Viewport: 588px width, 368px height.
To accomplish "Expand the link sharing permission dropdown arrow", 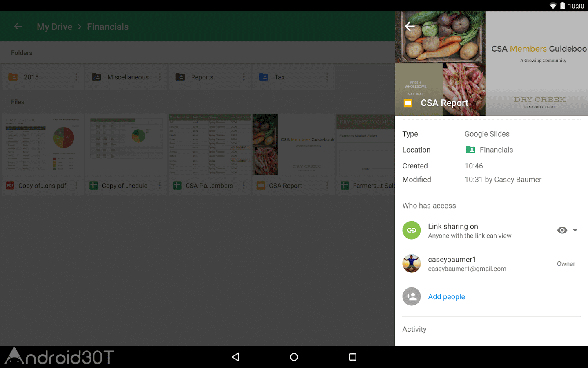I will coord(575,230).
